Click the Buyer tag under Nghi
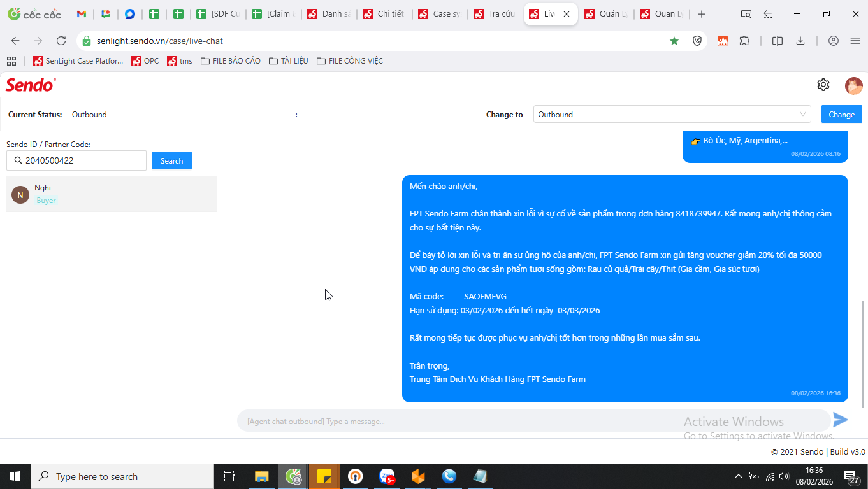Image resolution: width=868 pixels, height=489 pixels. click(47, 201)
